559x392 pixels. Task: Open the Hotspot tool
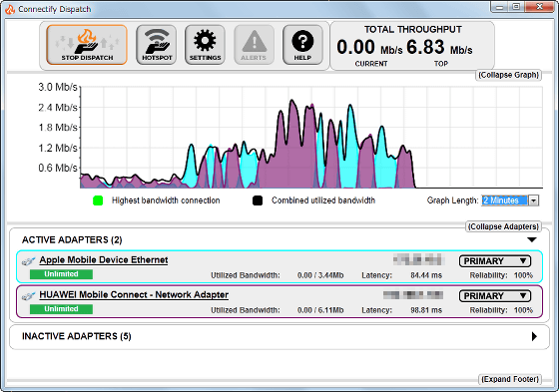(157, 45)
